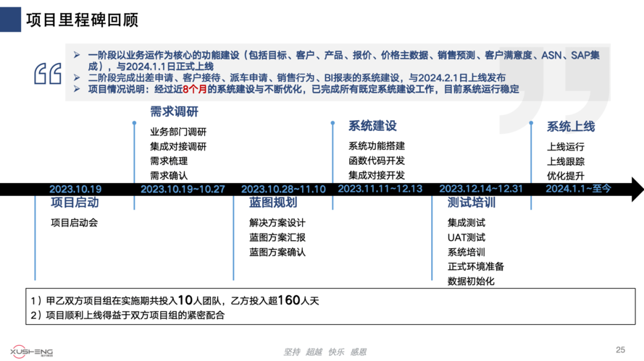Select 上线跟踪 item
Image resolution: width=644 pixels, height=361 pixels.
click(566, 161)
